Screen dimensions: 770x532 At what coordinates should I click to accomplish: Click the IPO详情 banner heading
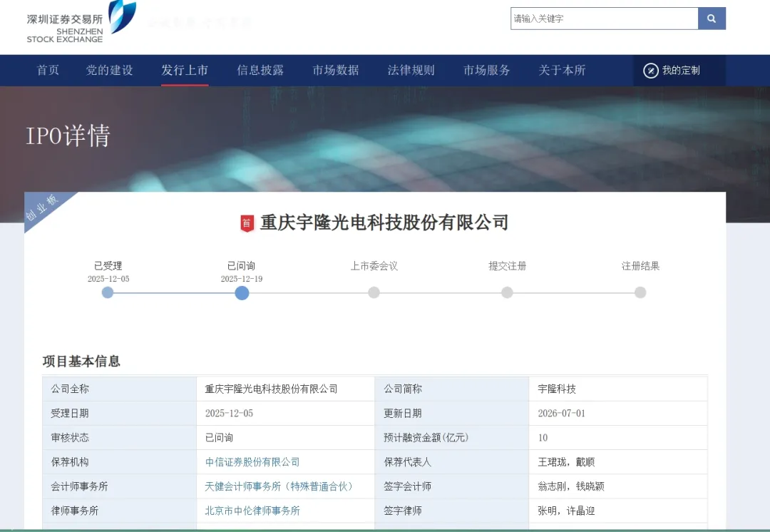click(68, 135)
